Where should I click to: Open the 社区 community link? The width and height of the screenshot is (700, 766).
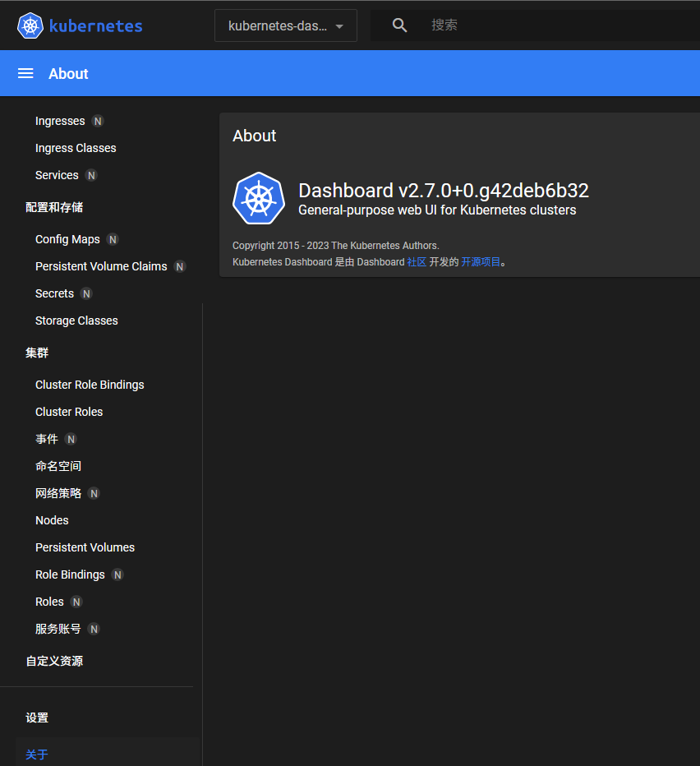(x=417, y=262)
